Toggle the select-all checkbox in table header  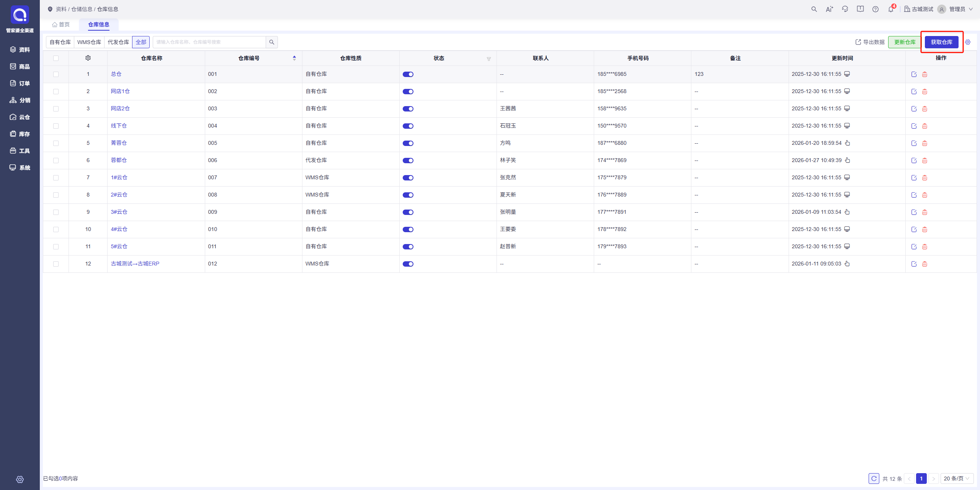(x=56, y=58)
